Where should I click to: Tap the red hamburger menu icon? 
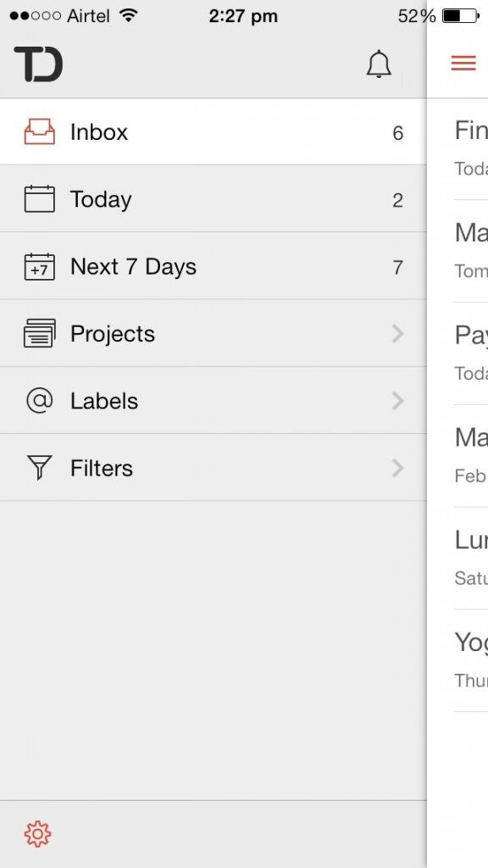point(463,63)
